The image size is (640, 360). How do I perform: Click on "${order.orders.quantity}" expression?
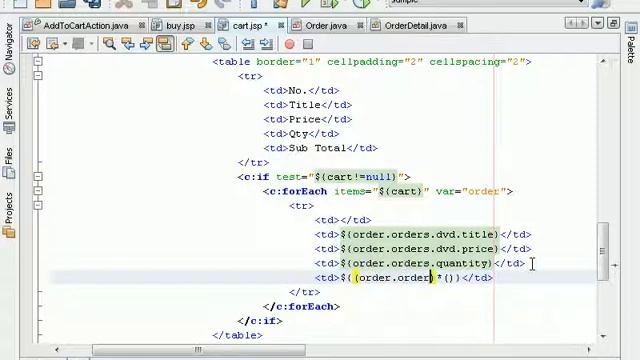tap(417, 263)
